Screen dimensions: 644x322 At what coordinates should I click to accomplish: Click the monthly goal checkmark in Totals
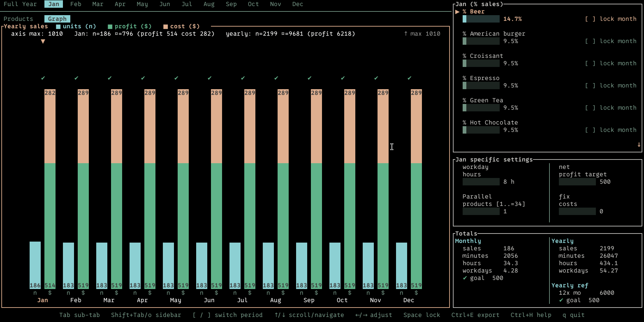(x=465, y=278)
